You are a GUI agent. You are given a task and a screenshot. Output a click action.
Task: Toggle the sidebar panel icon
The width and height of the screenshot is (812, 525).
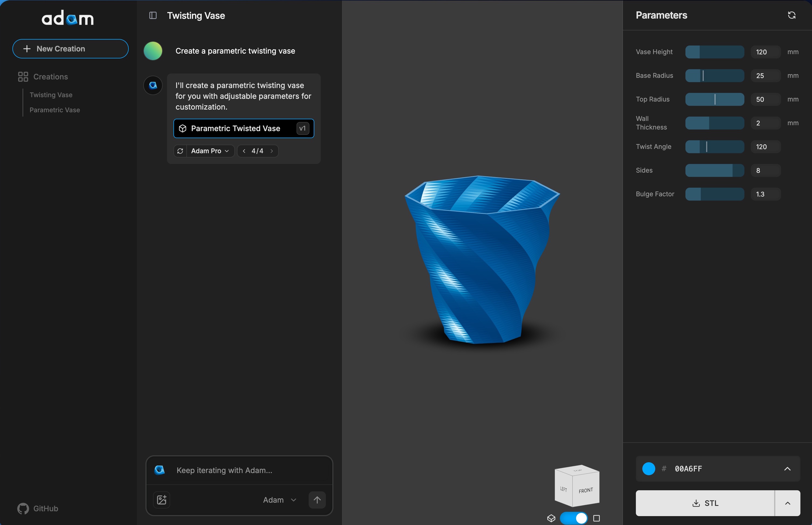tap(153, 15)
